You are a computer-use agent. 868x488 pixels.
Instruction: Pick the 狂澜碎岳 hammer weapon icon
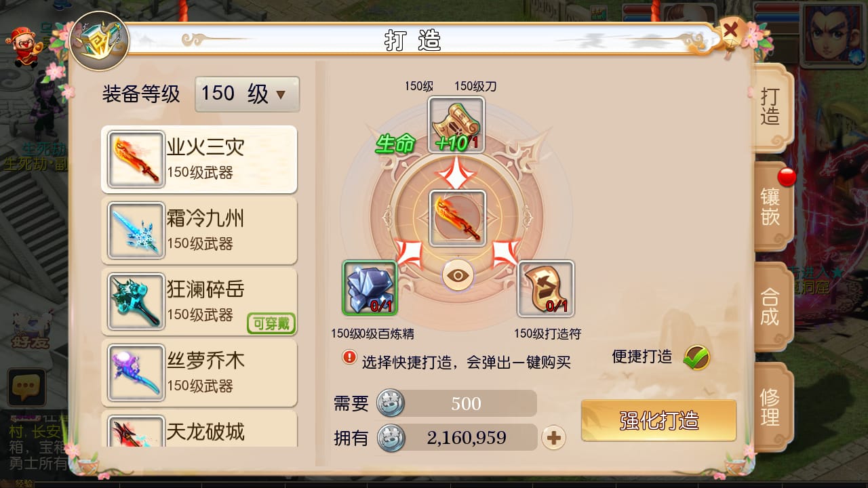136,302
